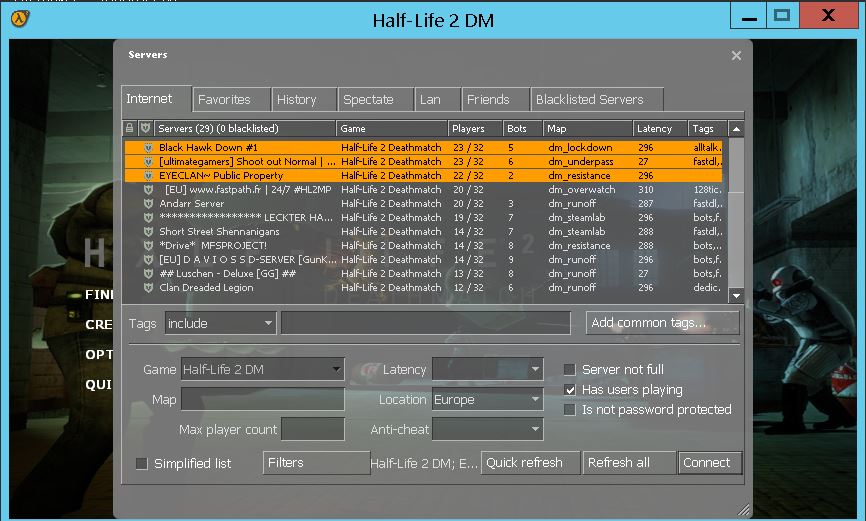Select the EYECLAN~ Public Property server
This screenshot has height=521, width=866.
tap(423, 176)
